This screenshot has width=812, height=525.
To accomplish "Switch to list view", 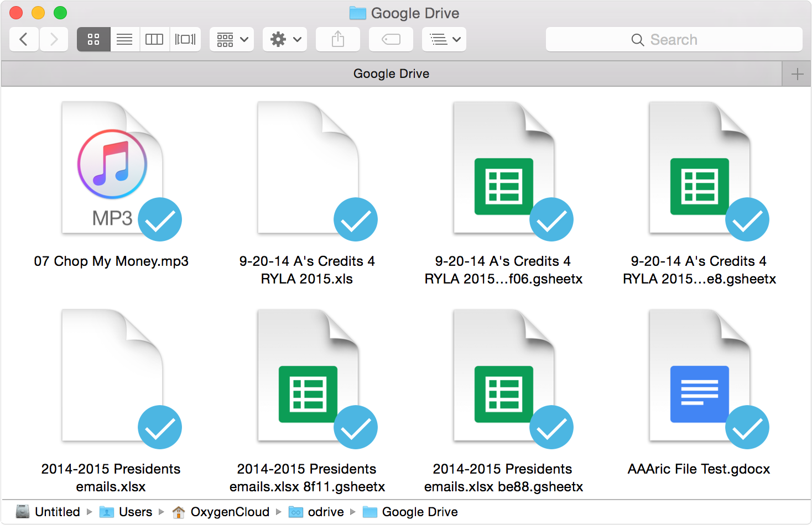I will click(124, 39).
